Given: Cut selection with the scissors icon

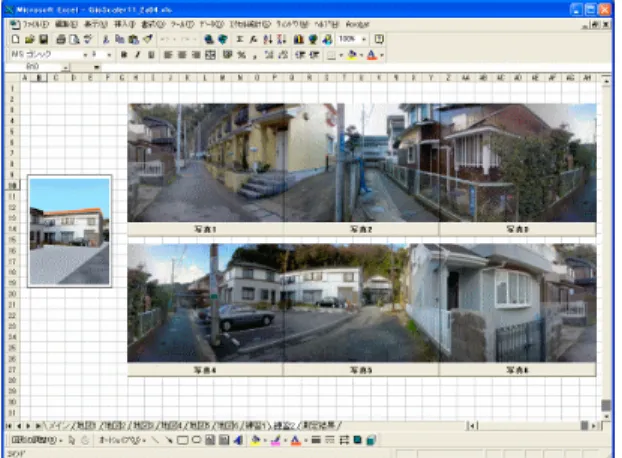Looking at the screenshot, I should [x=106, y=39].
